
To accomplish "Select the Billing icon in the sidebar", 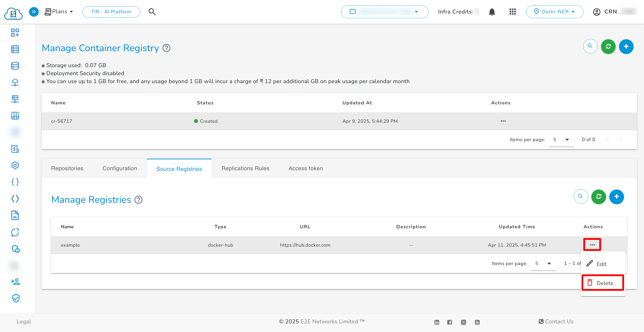I will point(15,149).
